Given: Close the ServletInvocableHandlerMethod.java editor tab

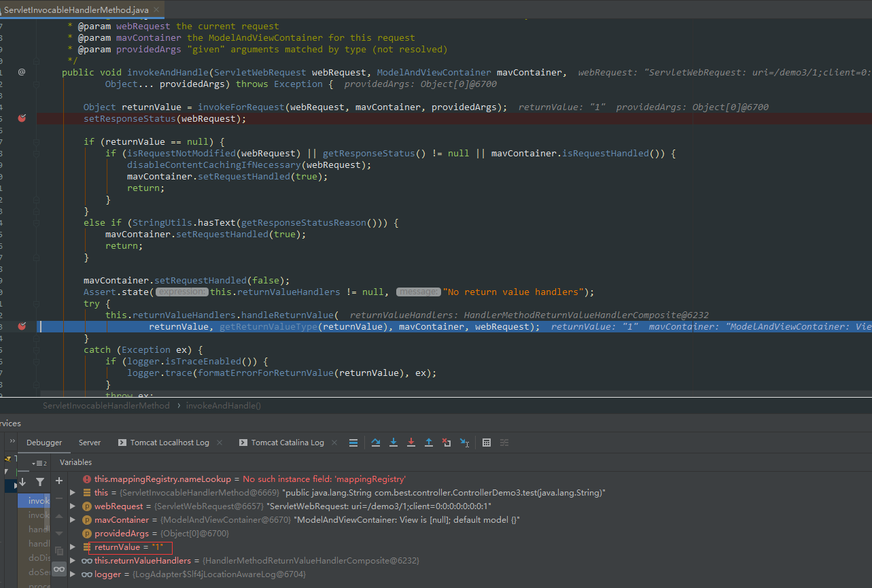Looking at the screenshot, I should pyautogui.click(x=156, y=9).
